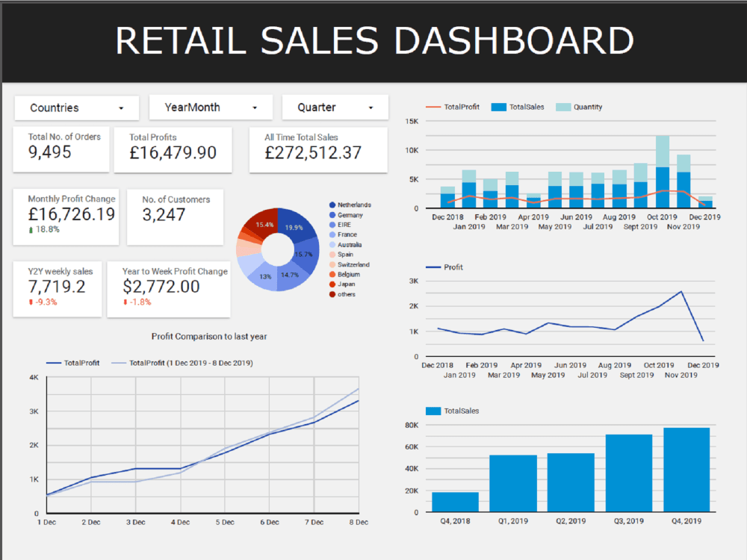Expand the YearMonth dropdown
Screen dimensions: 747x560
pos(211,107)
